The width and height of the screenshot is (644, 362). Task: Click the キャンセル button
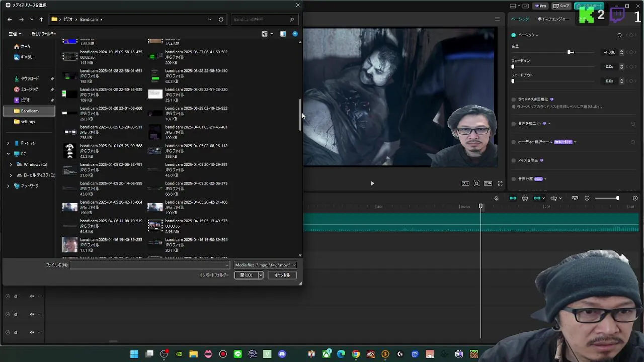[282, 275]
